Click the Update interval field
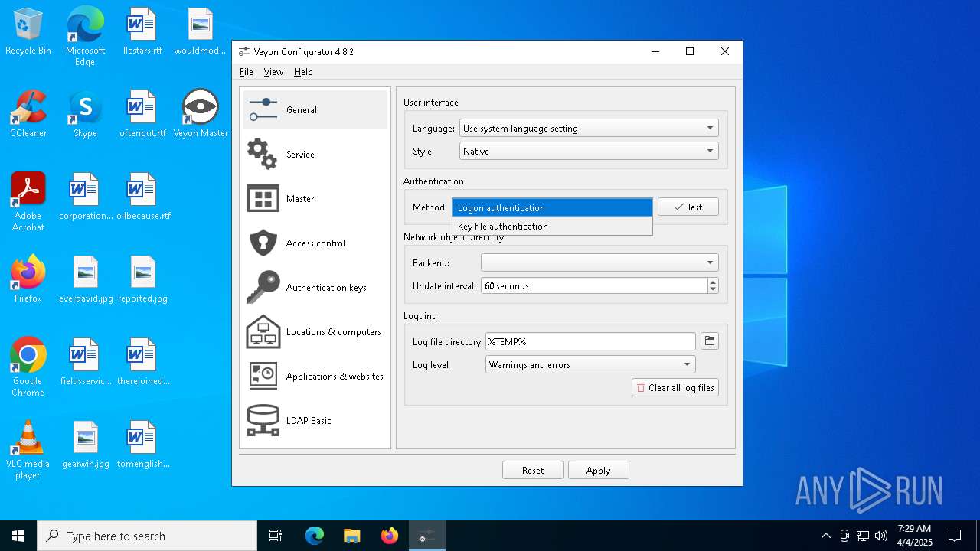This screenshot has width=980, height=551. pyautogui.click(x=594, y=285)
